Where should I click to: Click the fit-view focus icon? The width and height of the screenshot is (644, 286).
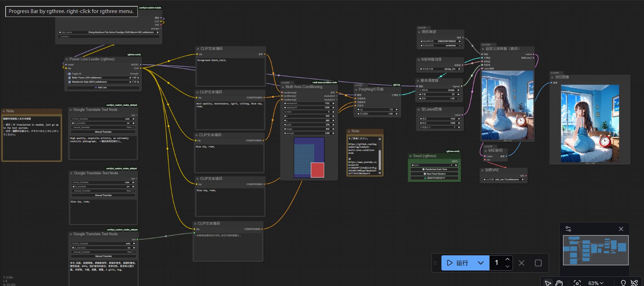[x=577, y=283]
